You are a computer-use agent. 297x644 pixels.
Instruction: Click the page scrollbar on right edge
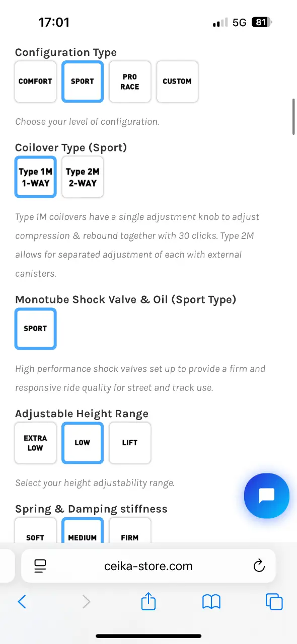[x=293, y=116]
